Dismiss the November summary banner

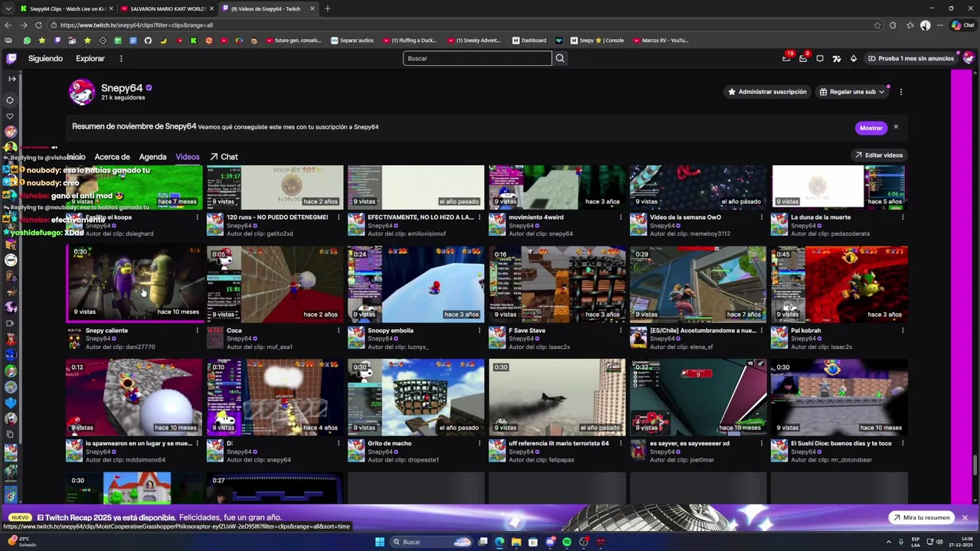click(x=895, y=127)
